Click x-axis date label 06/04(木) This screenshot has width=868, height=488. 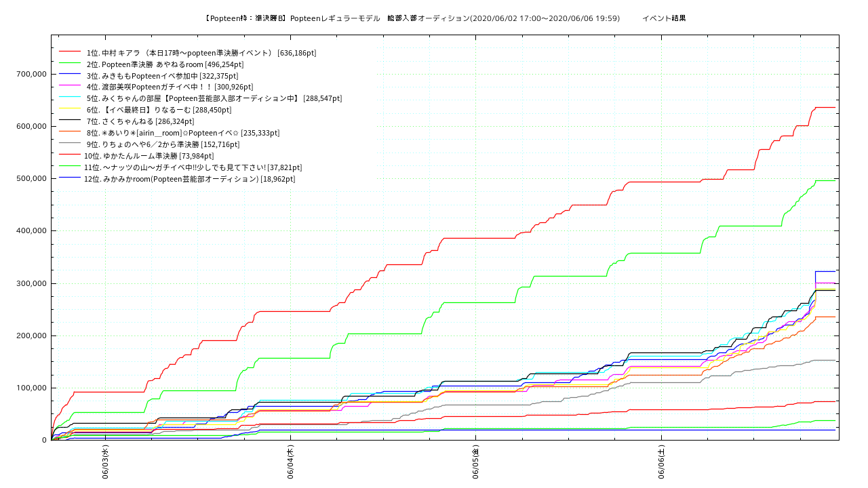pyautogui.click(x=290, y=462)
